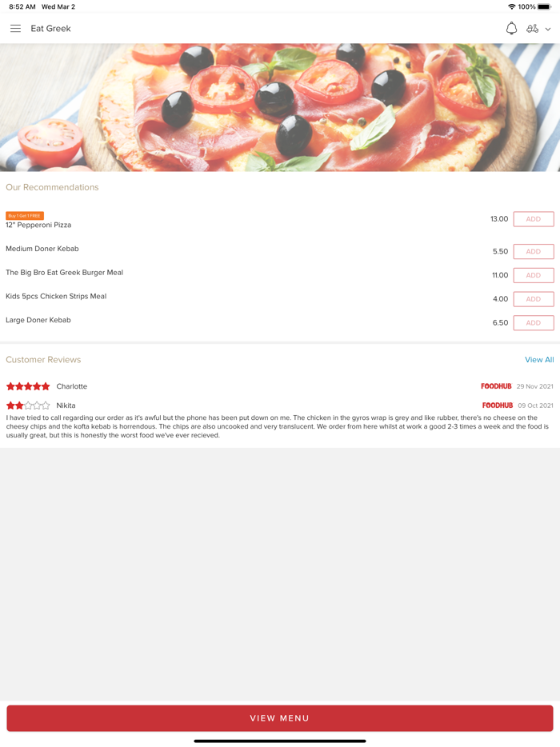Tap the Buy 1 Get 1 FREE badge

click(25, 216)
